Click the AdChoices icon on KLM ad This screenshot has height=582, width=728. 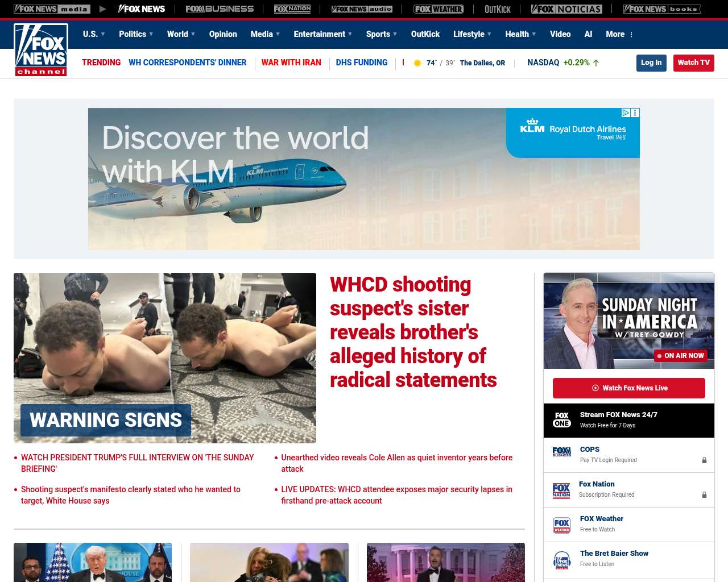[x=626, y=113]
